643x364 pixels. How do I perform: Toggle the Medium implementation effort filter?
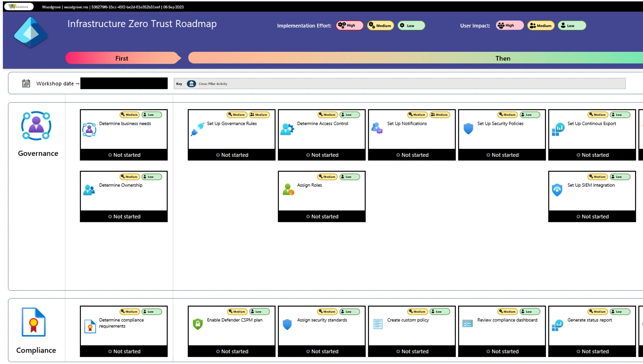pyautogui.click(x=380, y=25)
